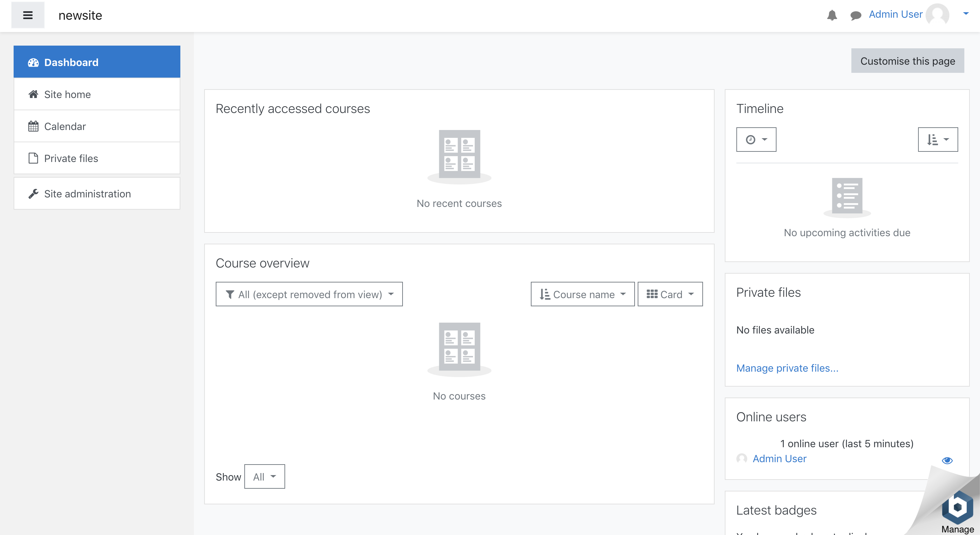Open the notifications bell icon
980x535 pixels.
[x=832, y=15]
